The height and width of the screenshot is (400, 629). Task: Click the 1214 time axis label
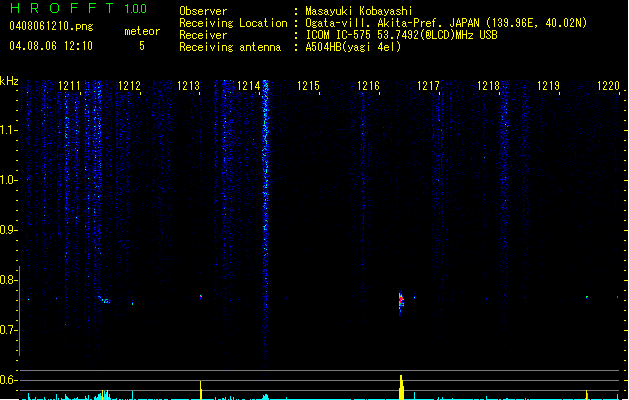point(249,86)
